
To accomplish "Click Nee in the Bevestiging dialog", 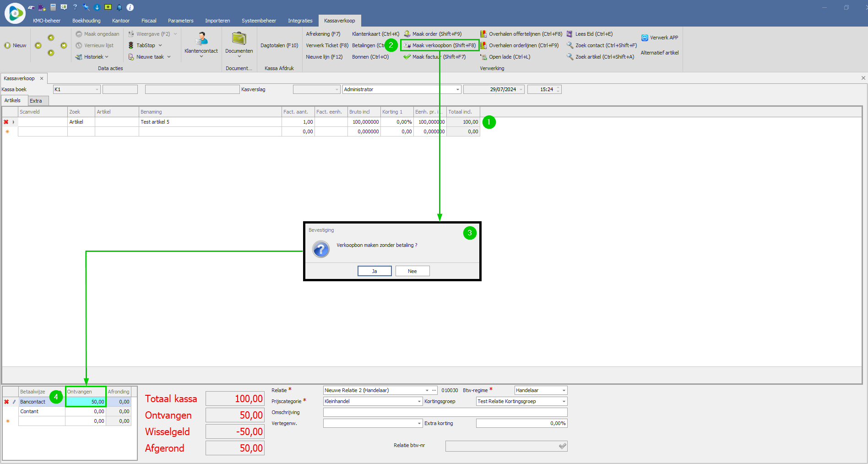I will pyautogui.click(x=412, y=271).
